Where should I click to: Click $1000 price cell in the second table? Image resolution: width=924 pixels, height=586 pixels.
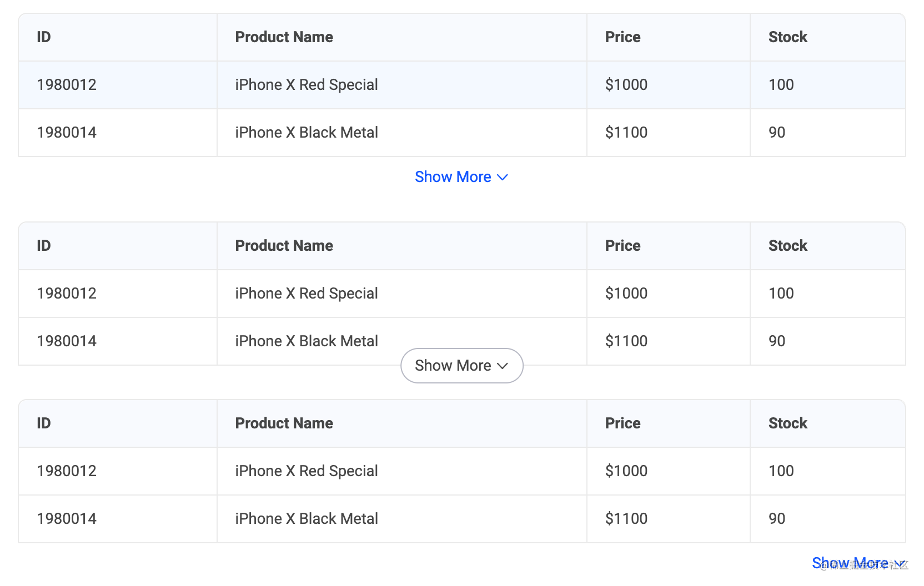(x=626, y=294)
